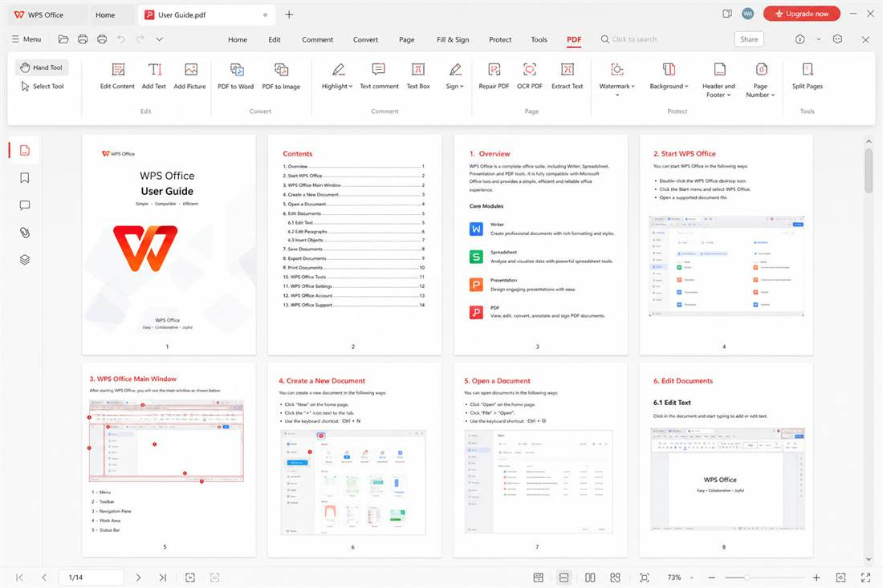Jump to the last page
Image resolution: width=883 pixels, height=588 pixels.
pyautogui.click(x=163, y=578)
